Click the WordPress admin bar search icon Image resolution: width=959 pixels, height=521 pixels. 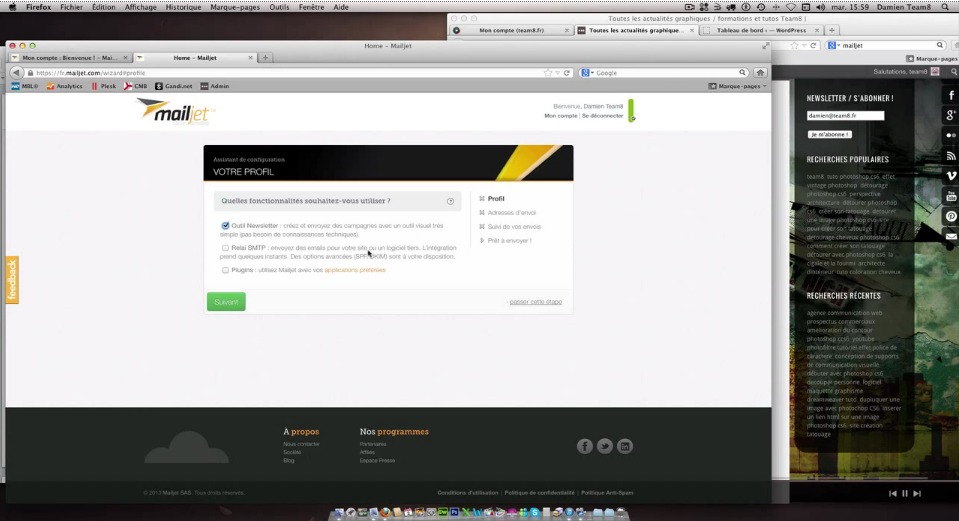tap(953, 72)
